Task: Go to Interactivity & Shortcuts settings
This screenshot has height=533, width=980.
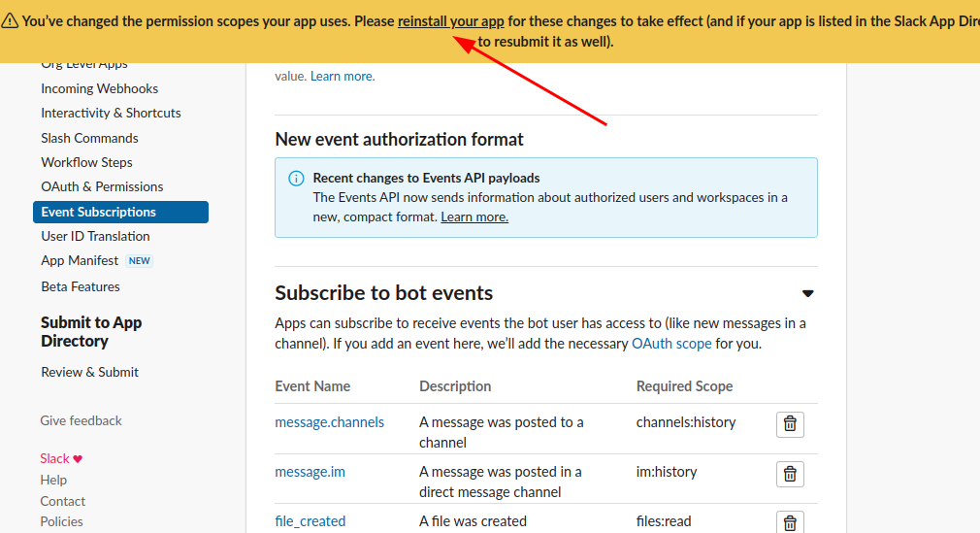Action: pos(111,113)
